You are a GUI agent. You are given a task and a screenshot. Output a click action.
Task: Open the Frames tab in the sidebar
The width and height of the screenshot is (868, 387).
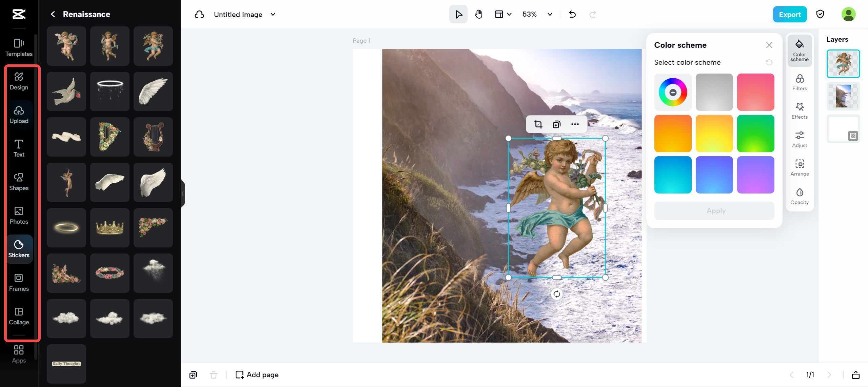click(19, 283)
